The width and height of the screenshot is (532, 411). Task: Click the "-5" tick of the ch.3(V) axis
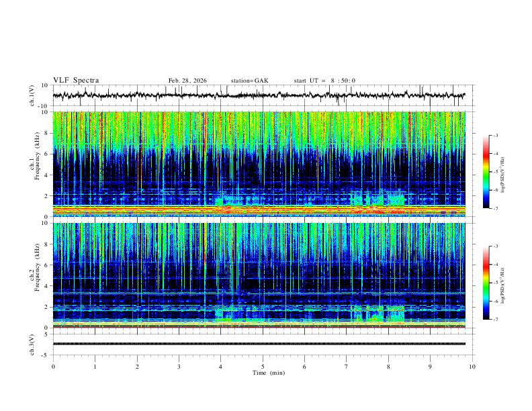coord(46,355)
